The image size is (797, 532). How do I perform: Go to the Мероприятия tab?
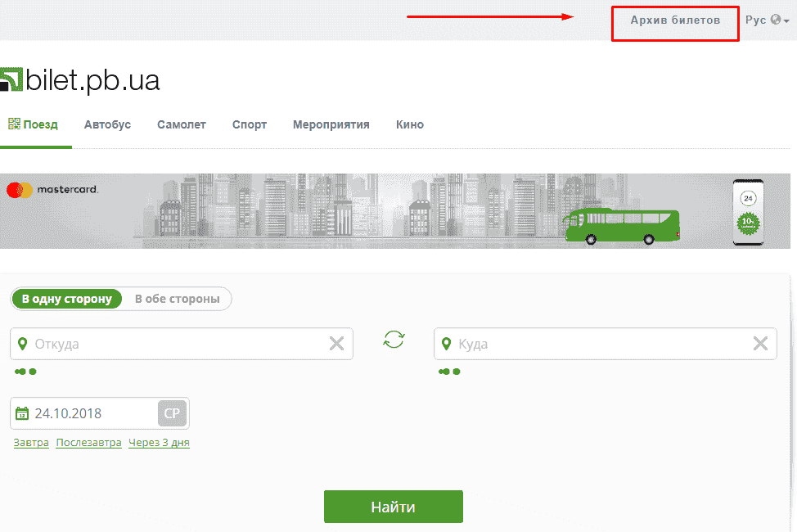331,124
